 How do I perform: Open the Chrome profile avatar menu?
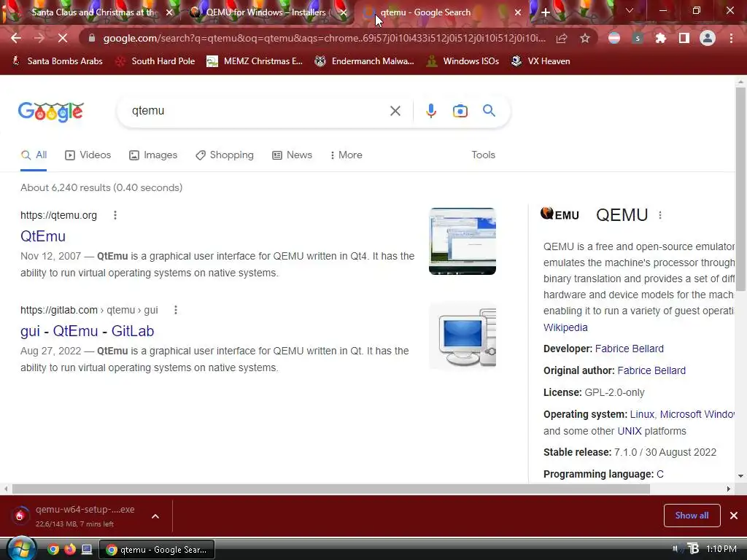(708, 38)
